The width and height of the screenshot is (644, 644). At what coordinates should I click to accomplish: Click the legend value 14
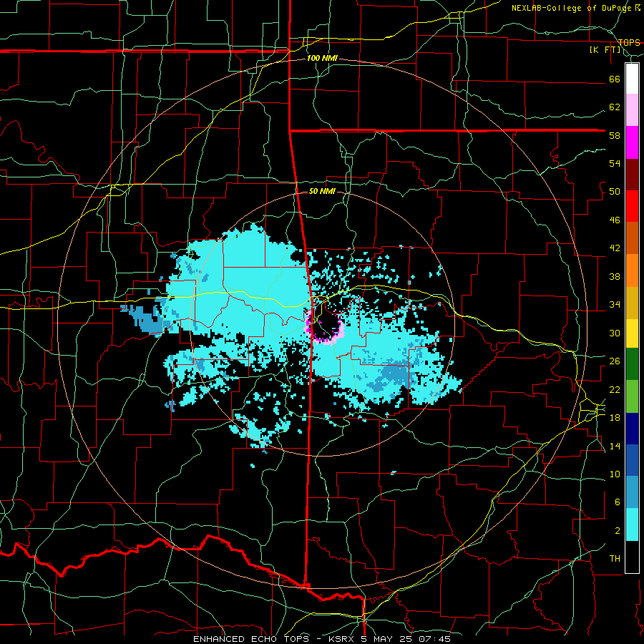pyautogui.click(x=615, y=446)
